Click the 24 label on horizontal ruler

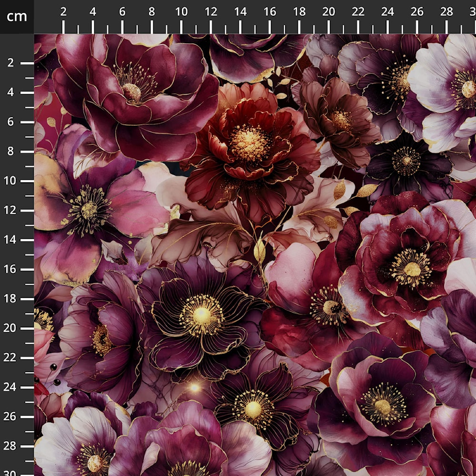coord(387,12)
